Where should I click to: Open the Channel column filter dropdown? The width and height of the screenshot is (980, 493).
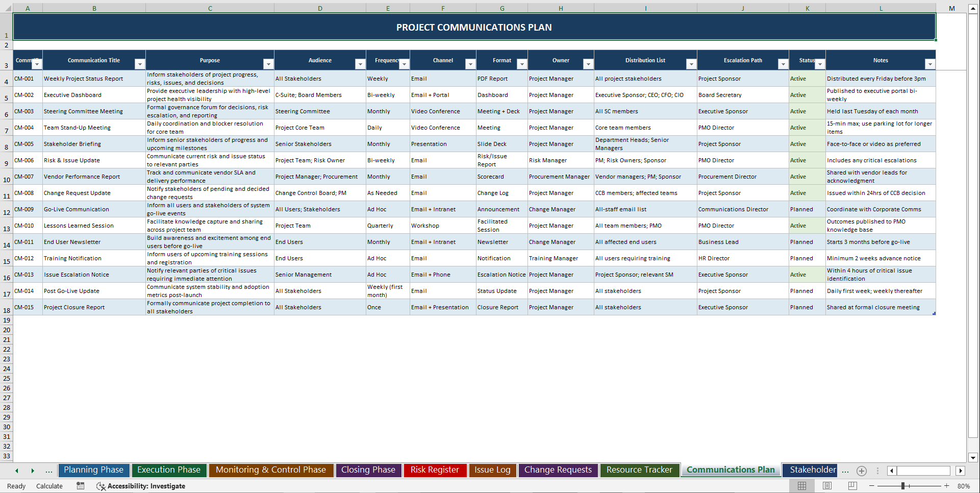coord(470,64)
